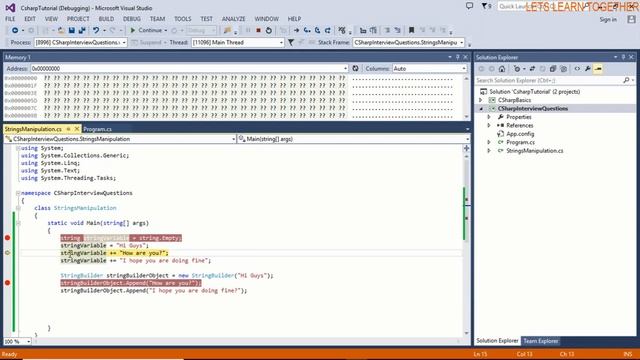Click the notifications flag icon
Screen dimensions: 640x360
[x=484, y=6]
